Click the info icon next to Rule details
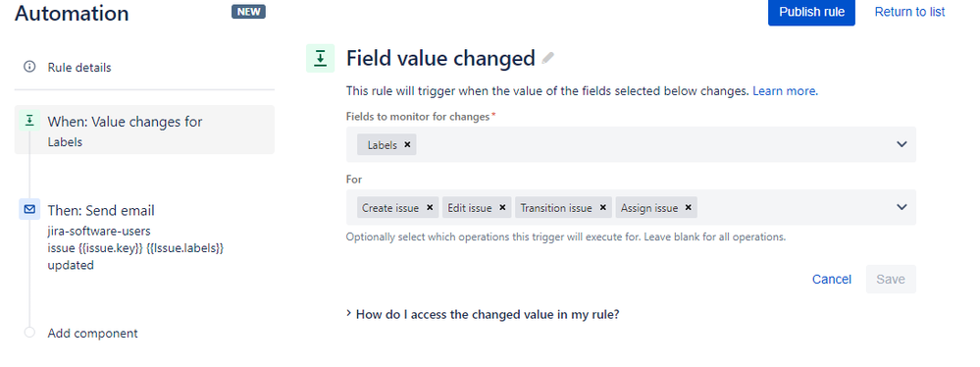The image size is (980, 367). click(29, 67)
